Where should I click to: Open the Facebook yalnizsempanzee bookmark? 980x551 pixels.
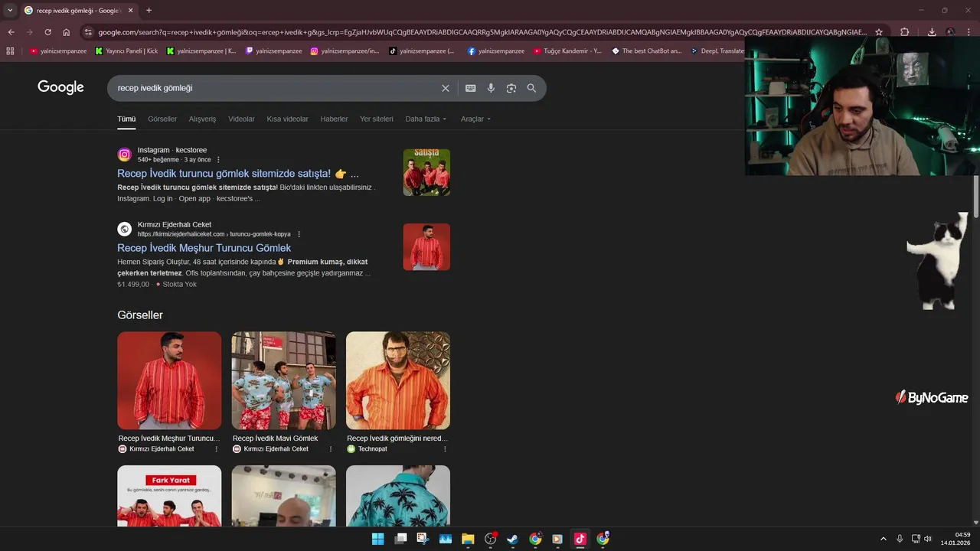tap(495, 51)
